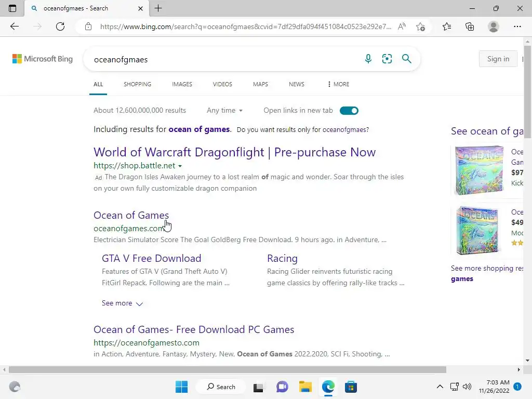Open the Chat app on taskbar

[x=282, y=387]
